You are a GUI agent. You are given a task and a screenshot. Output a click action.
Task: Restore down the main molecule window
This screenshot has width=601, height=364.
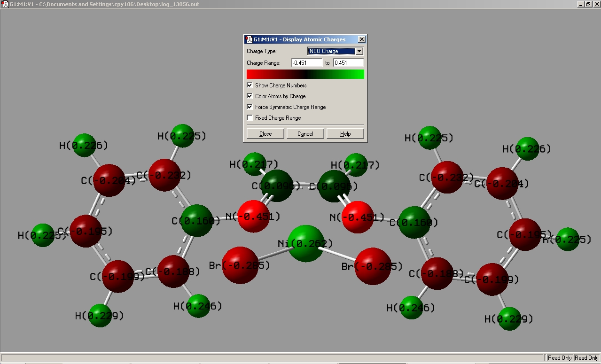[x=588, y=4]
